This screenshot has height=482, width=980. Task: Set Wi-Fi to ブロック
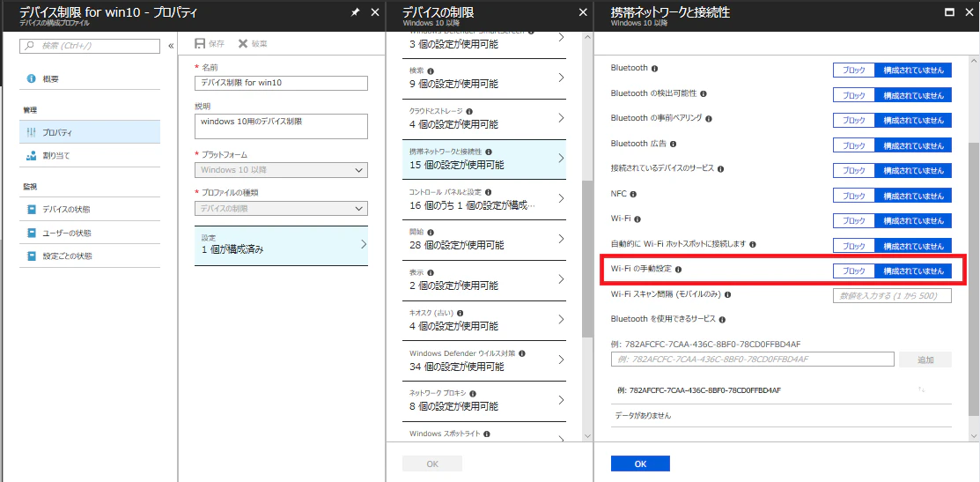point(854,220)
